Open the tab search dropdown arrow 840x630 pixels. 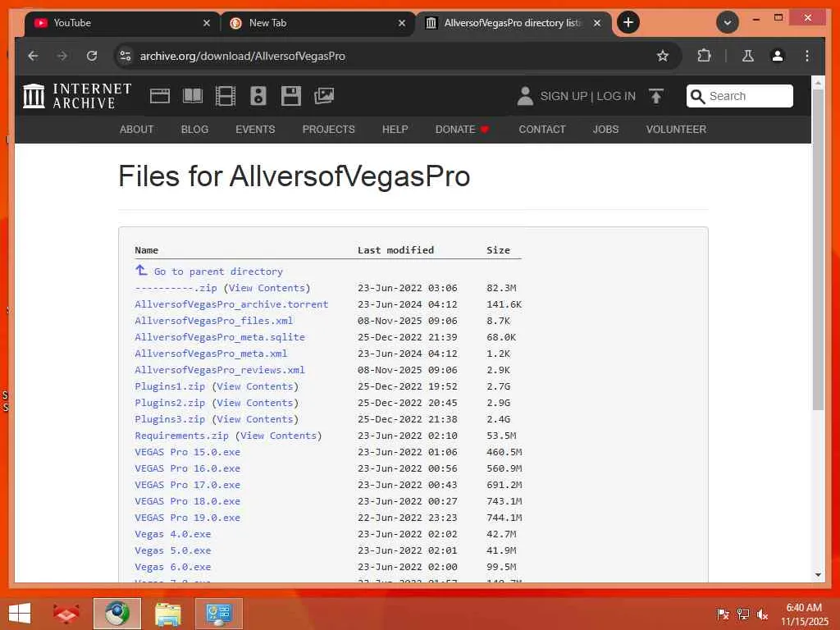(x=728, y=22)
